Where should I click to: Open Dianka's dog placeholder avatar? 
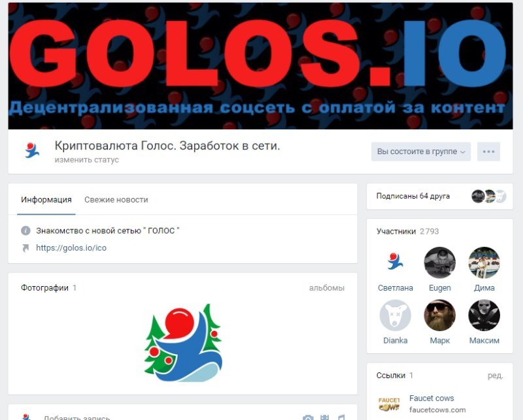[396, 315]
